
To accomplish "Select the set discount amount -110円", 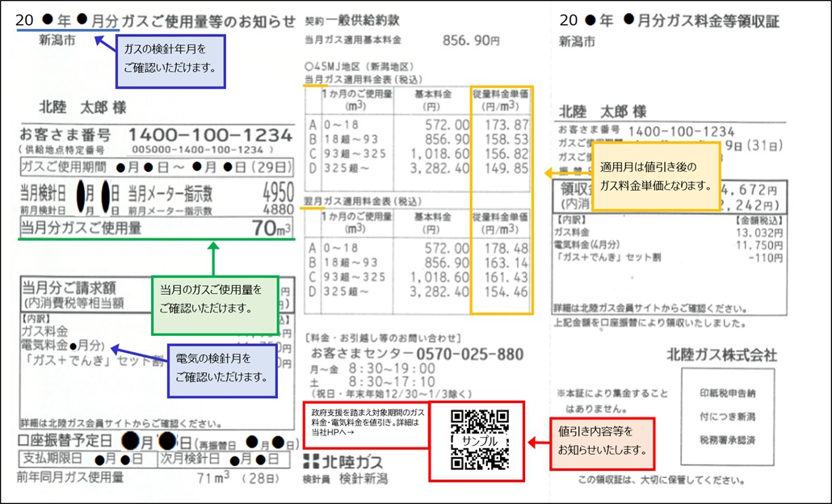I will (765, 258).
